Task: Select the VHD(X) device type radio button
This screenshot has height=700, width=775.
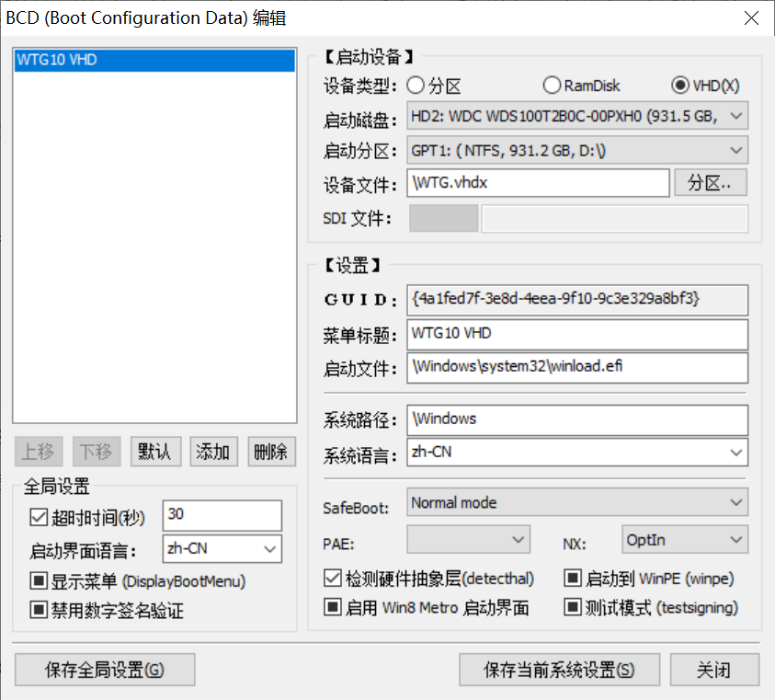Action: [680, 86]
